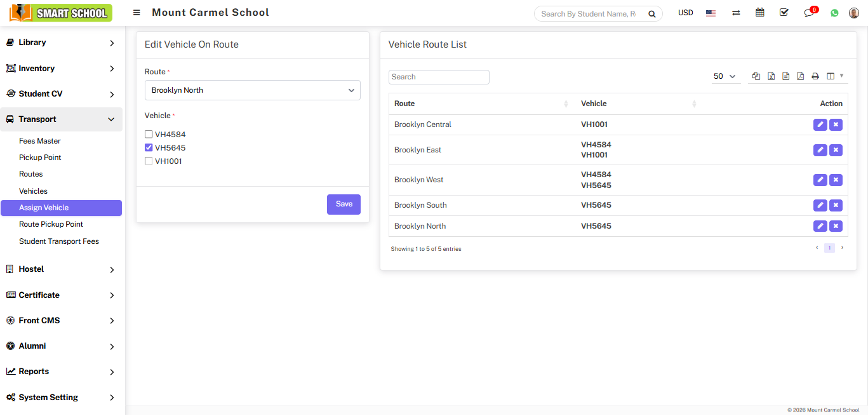Open the calendar icon in top bar
The width and height of the screenshot is (868, 416).
[759, 13]
